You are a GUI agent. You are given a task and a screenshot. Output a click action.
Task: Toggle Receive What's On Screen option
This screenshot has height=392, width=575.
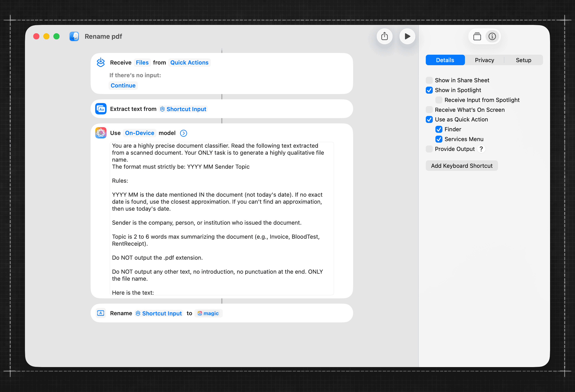click(429, 110)
